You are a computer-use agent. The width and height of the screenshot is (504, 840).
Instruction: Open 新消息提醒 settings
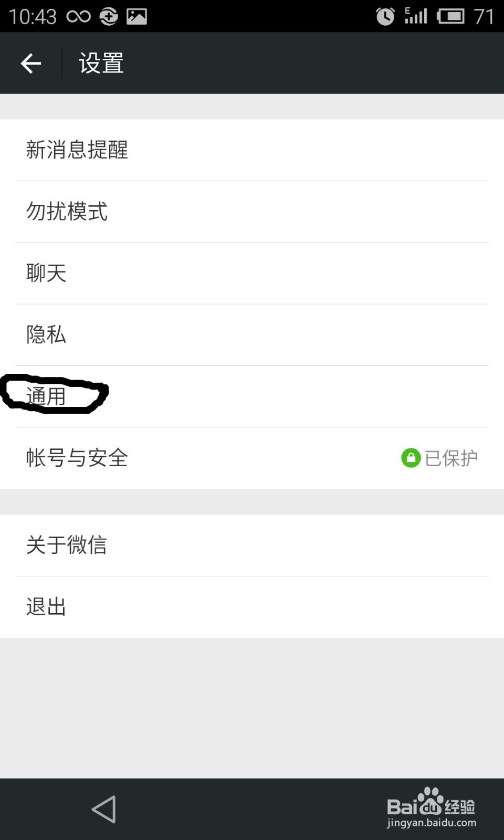[x=252, y=150]
